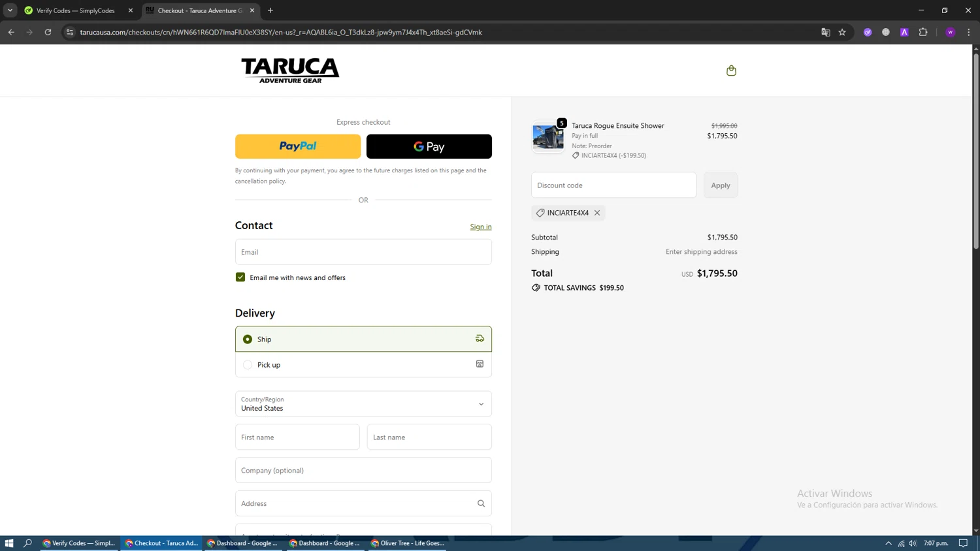
Task: Switch to Verify Codes SimplyCodes tab
Action: point(75,10)
